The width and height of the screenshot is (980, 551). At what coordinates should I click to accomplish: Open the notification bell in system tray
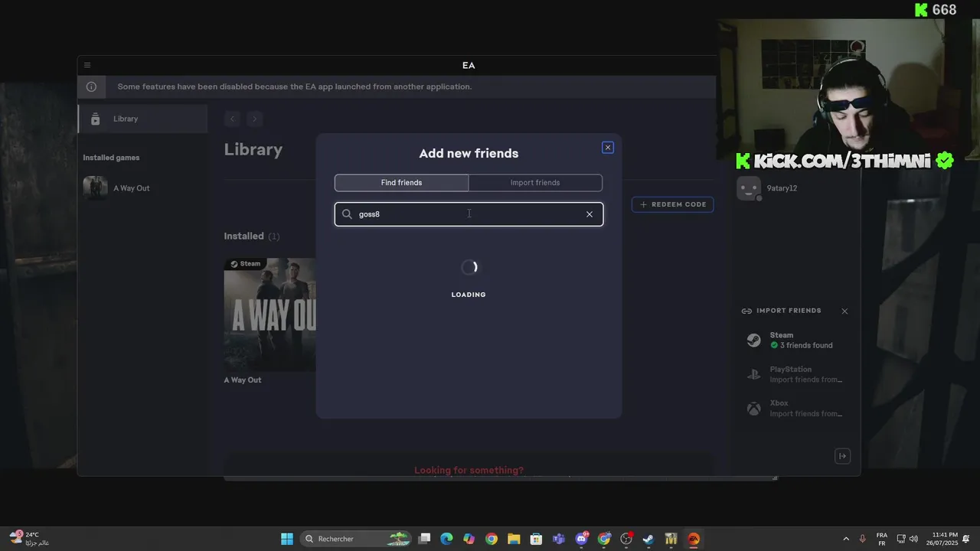click(x=966, y=539)
